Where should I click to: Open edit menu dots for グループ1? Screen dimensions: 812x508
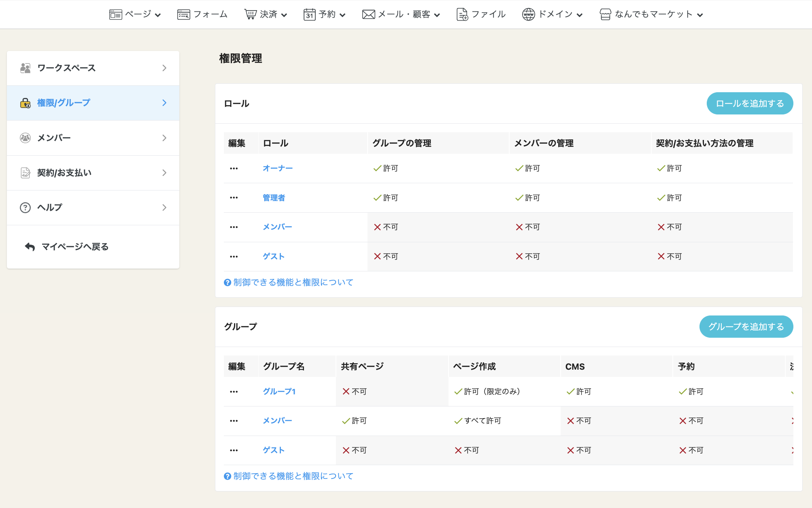(234, 392)
